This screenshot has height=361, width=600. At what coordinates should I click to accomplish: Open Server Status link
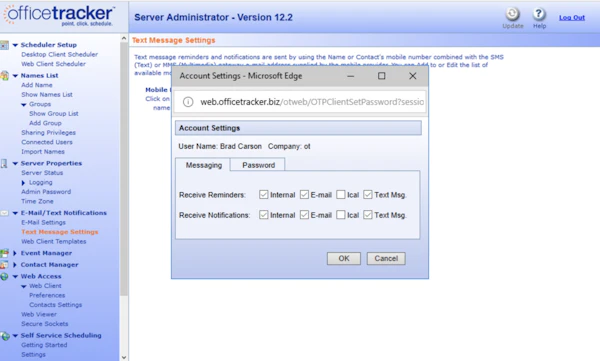(x=42, y=173)
